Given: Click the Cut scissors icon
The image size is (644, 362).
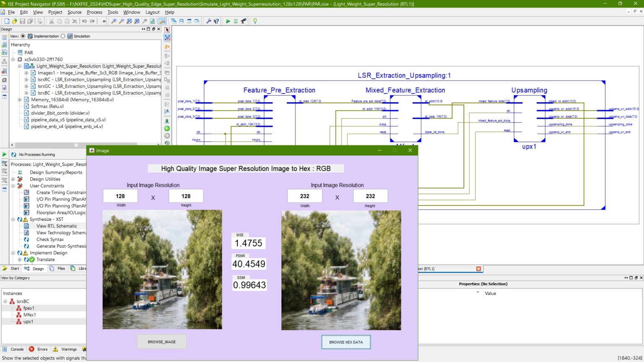Looking at the screenshot, I should (x=51, y=21).
